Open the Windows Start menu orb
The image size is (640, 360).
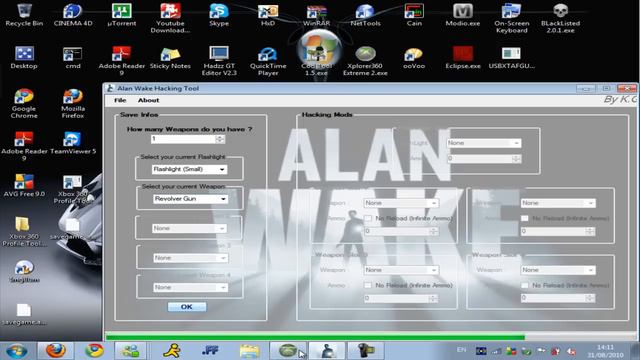[x=17, y=351]
